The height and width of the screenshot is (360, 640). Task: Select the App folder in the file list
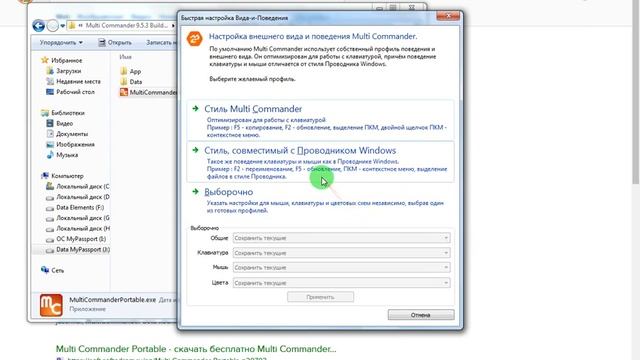pyautogui.click(x=135, y=71)
